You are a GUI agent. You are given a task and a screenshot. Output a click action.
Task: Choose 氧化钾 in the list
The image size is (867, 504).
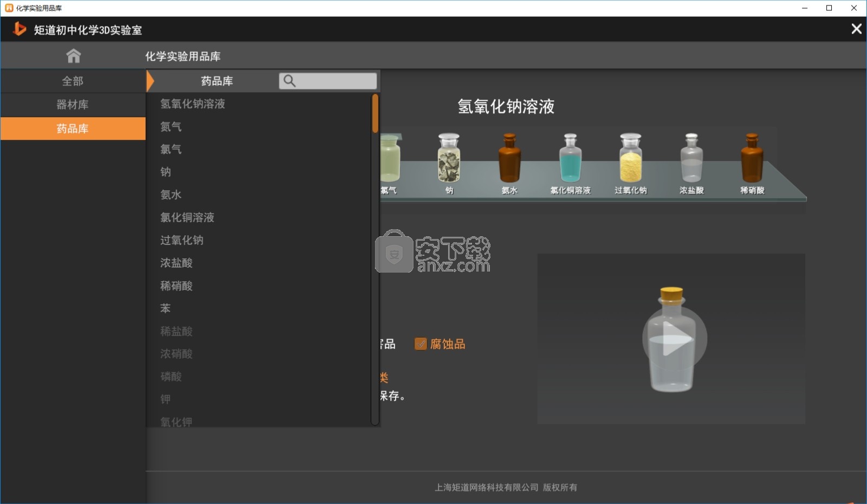tap(176, 422)
